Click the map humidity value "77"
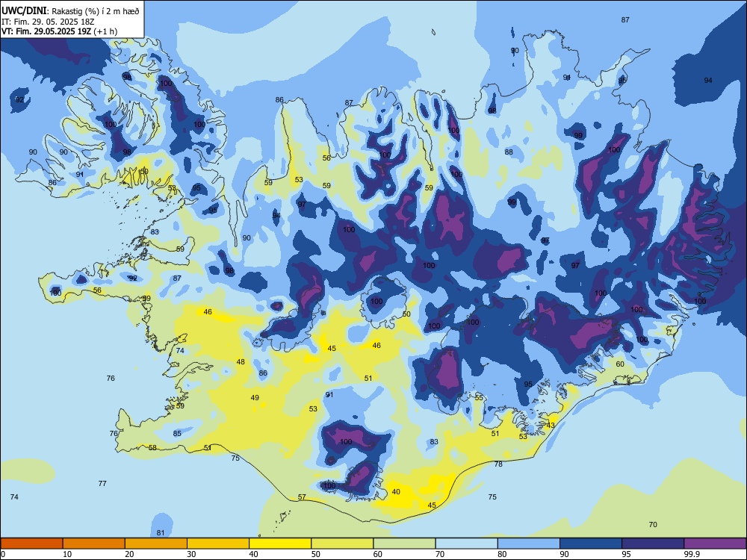The width and height of the screenshot is (747, 560). point(102,483)
